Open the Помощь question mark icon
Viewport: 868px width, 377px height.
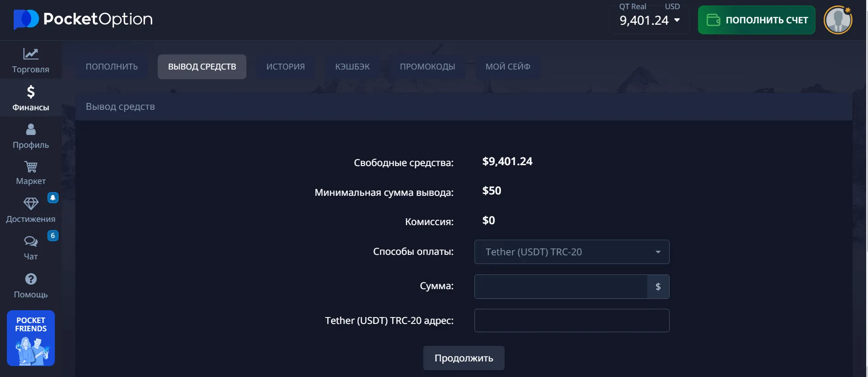click(31, 279)
